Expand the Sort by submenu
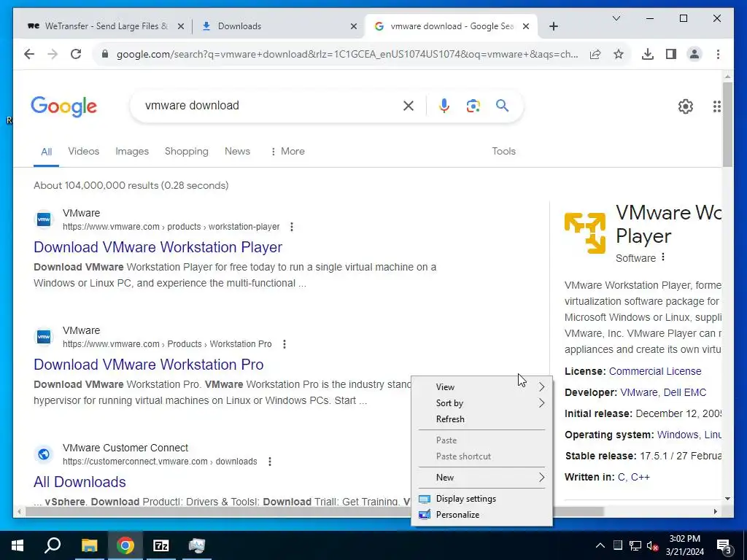Image resolution: width=747 pixels, height=560 pixels. click(x=481, y=402)
